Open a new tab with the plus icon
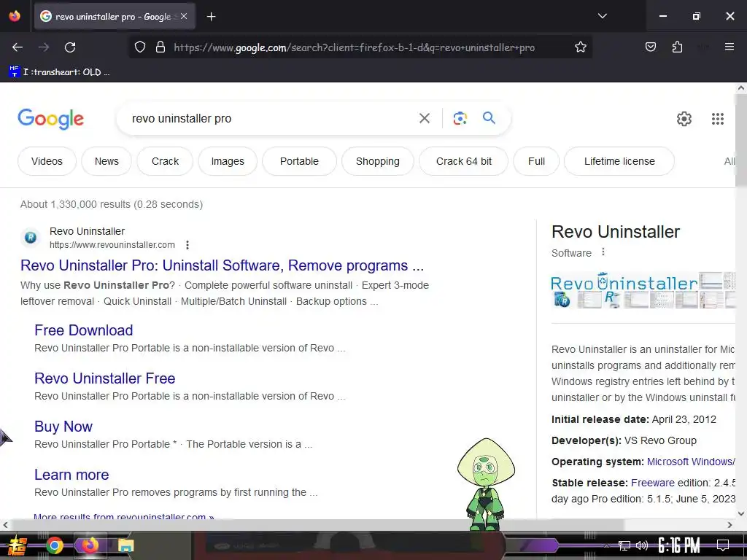 tap(211, 17)
